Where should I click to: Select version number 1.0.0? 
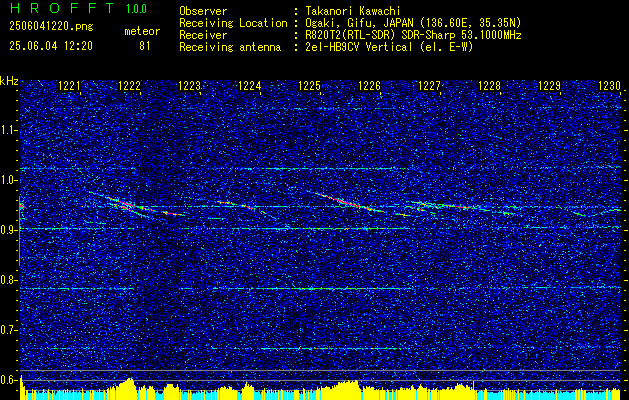pos(136,8)
